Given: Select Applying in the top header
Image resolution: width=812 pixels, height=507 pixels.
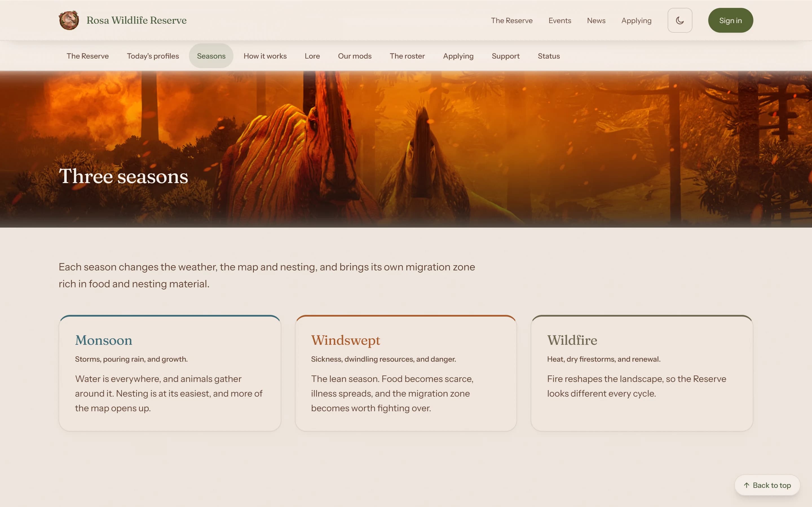Looking at the screenshot, I should click(636, 21).
